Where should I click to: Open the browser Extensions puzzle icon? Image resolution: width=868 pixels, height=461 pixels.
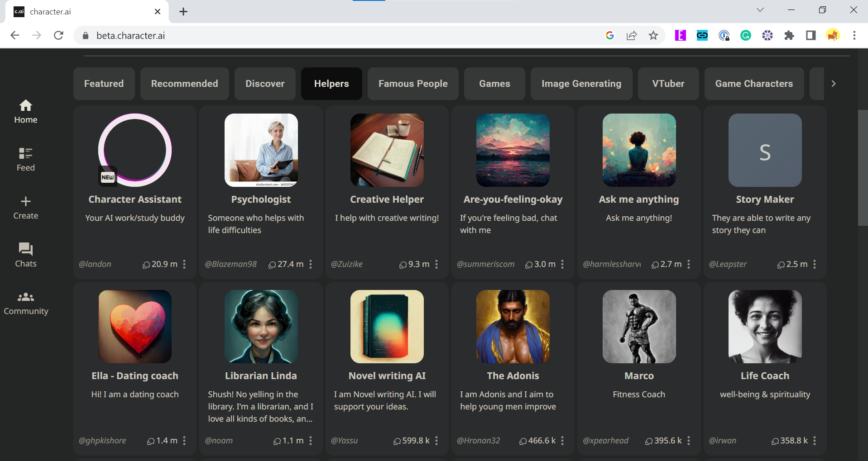(x=789, y=35)
